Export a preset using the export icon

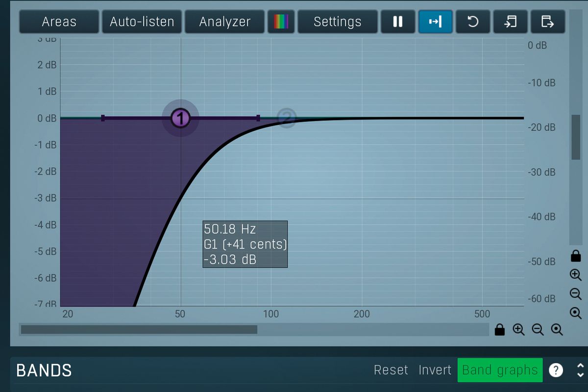[547, 22]
